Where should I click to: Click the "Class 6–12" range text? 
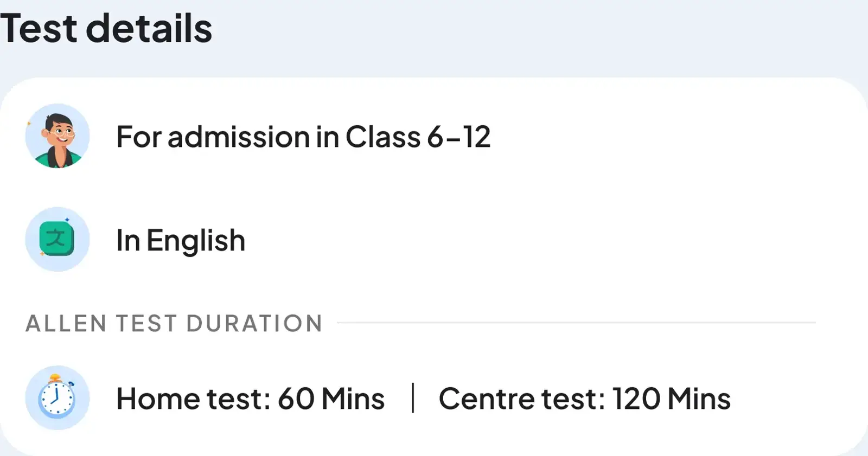click(x=418, y=137)
